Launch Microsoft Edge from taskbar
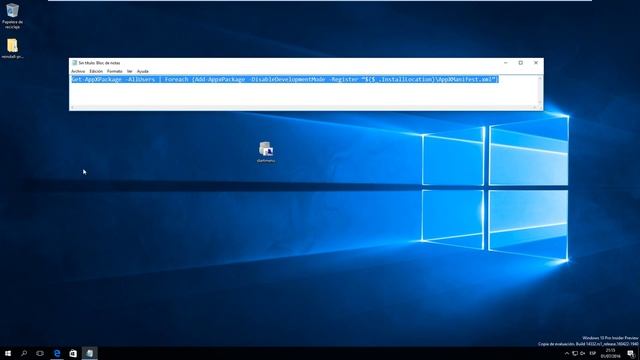 coord(57,353)
